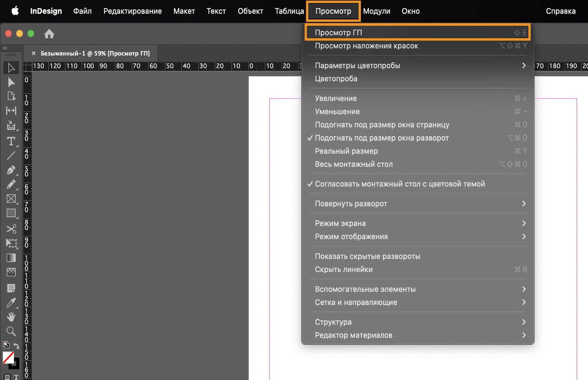This screenshot has width=588, height=380.
Task: Select the Scissors tool
Action: coord(11,229)
